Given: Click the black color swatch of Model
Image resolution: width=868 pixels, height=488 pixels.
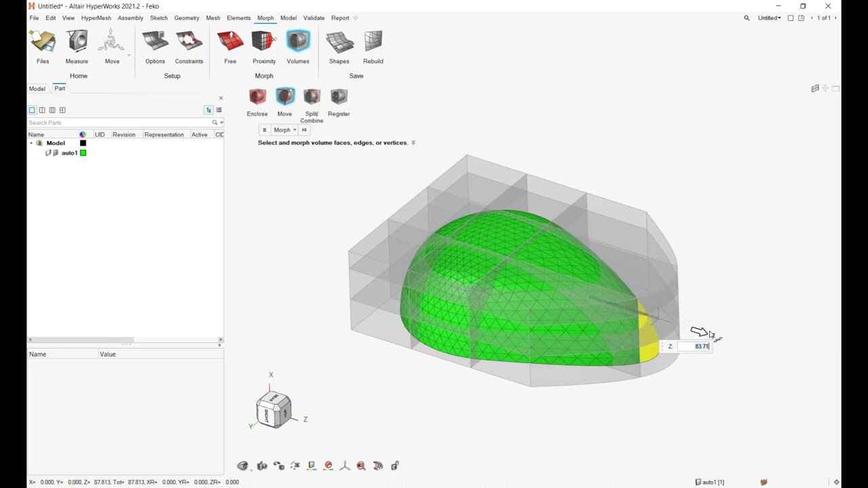Looking at the screenshot, I should pyautogui.click(x=83, y=144).
